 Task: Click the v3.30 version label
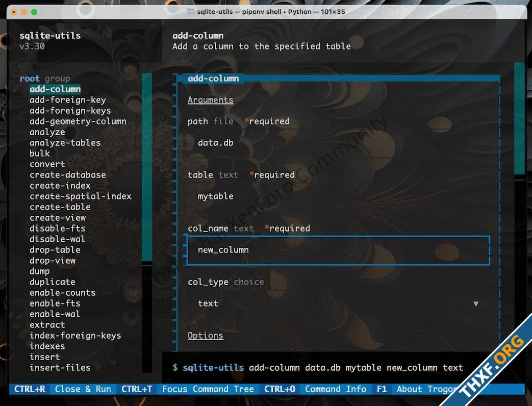pyautogui.click(x=32, y=46)
